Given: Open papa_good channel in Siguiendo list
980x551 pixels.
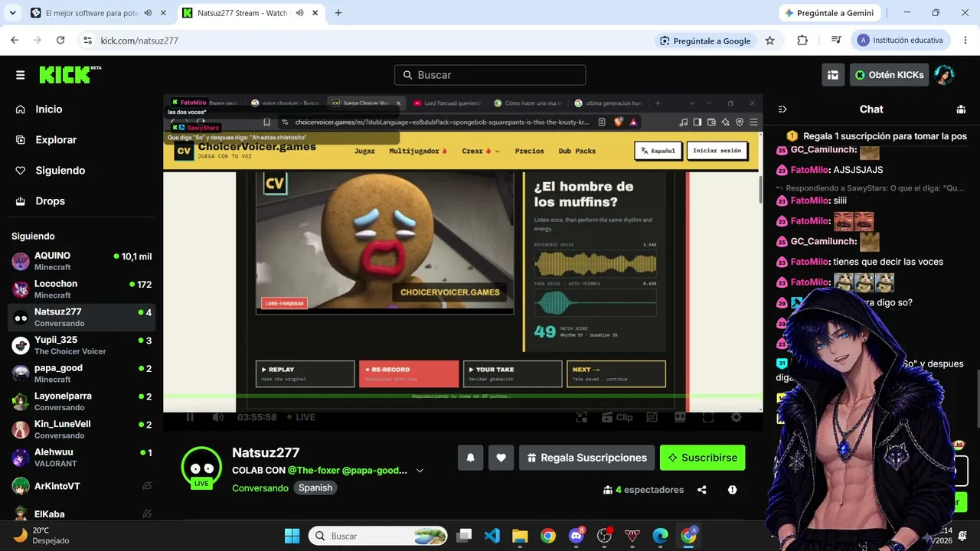Looking at the screenshot, I should pos(81,373).
